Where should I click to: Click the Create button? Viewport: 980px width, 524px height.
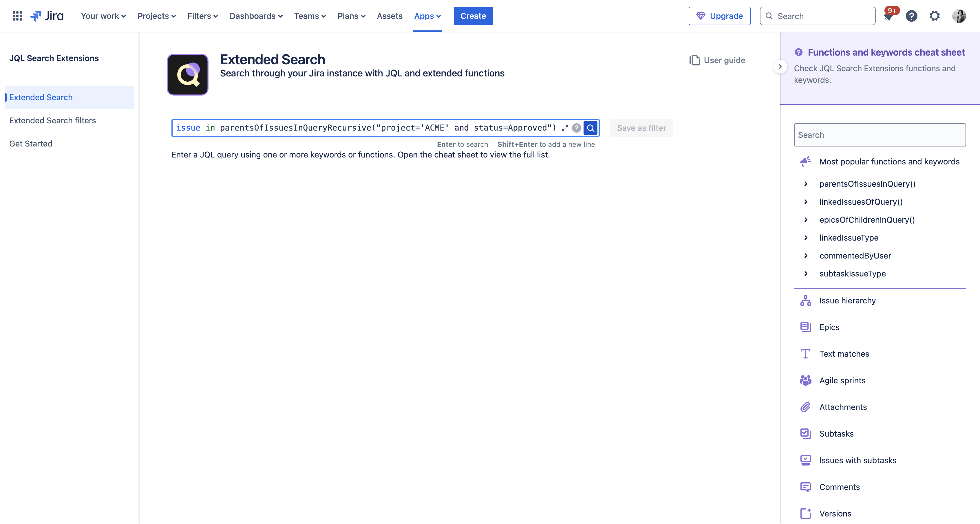pos(473,16)
